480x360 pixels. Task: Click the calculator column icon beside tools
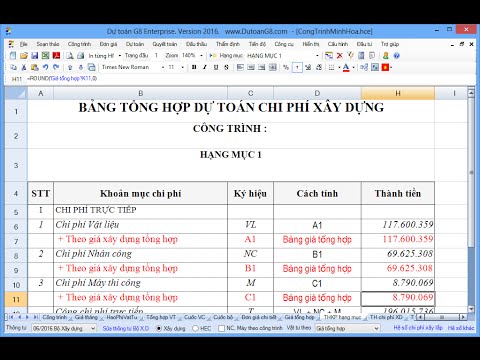[361, 56]
